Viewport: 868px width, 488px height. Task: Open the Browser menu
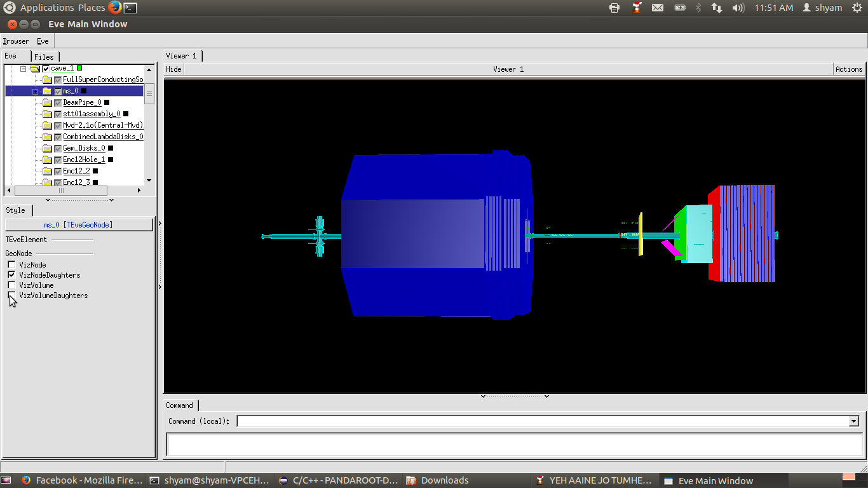pyautogui.click(x=16, y=41)
